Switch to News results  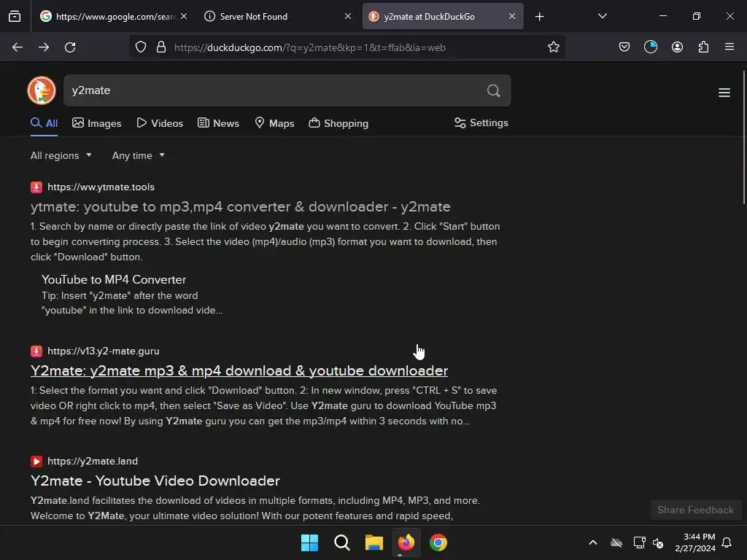tap(218, 123)
